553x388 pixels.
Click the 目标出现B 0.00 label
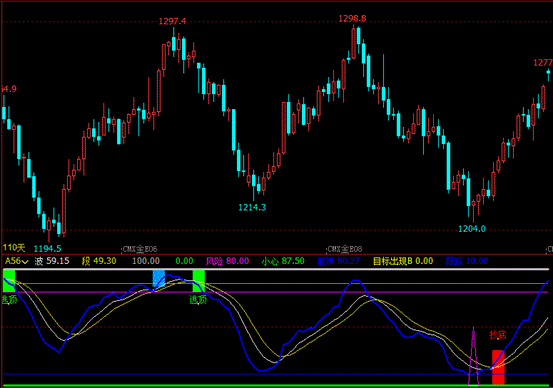click(403, 261)
